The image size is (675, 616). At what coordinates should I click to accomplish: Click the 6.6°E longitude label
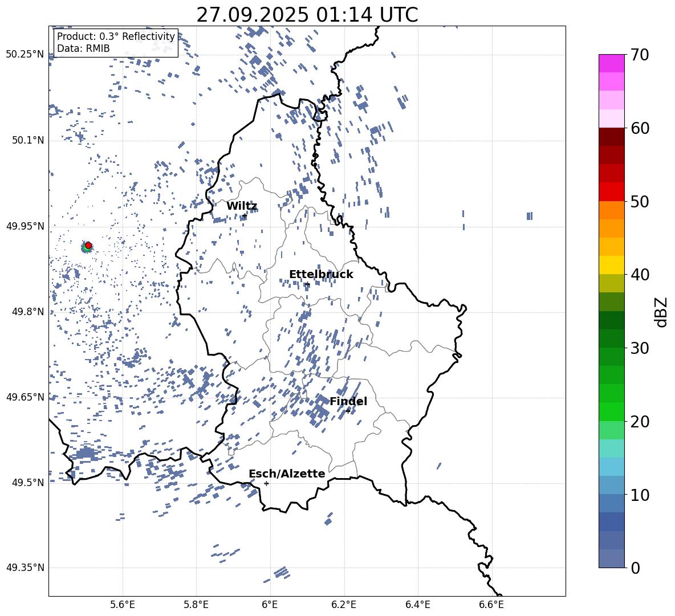point(491,605)
